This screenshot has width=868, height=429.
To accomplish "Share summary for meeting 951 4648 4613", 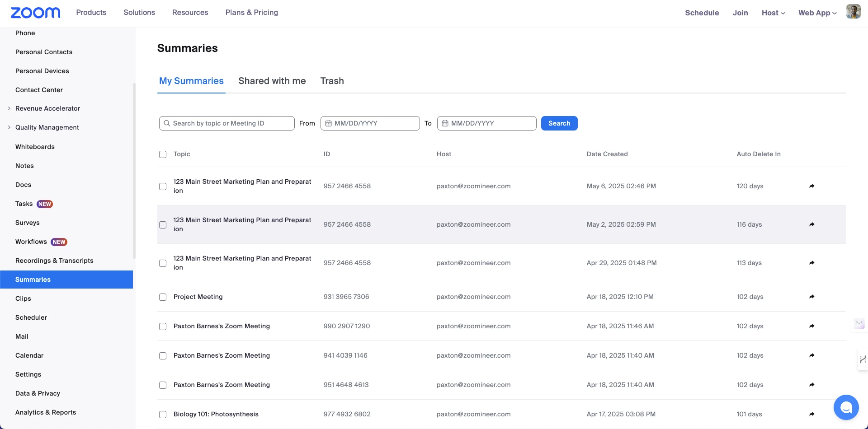I will coord(812,385).
